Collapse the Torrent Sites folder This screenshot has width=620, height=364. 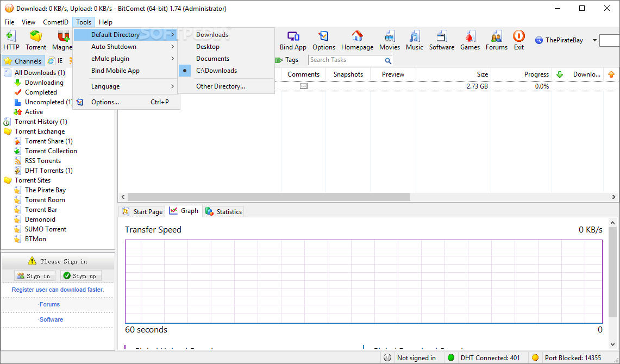(x=8, y=180)
